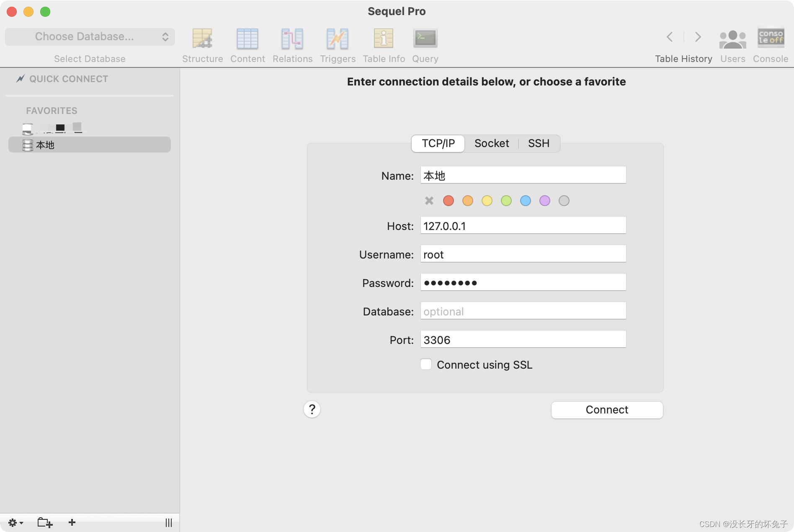Add a new favorite connection
The height and width of the screenshot is (532, 794).
click(x=72, y=522)
